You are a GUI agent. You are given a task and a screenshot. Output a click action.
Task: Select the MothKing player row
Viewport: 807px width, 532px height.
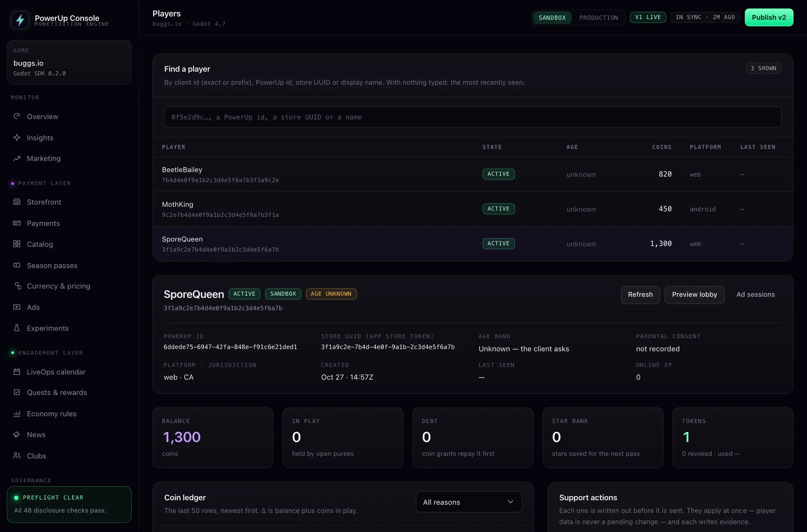point(473,209)
